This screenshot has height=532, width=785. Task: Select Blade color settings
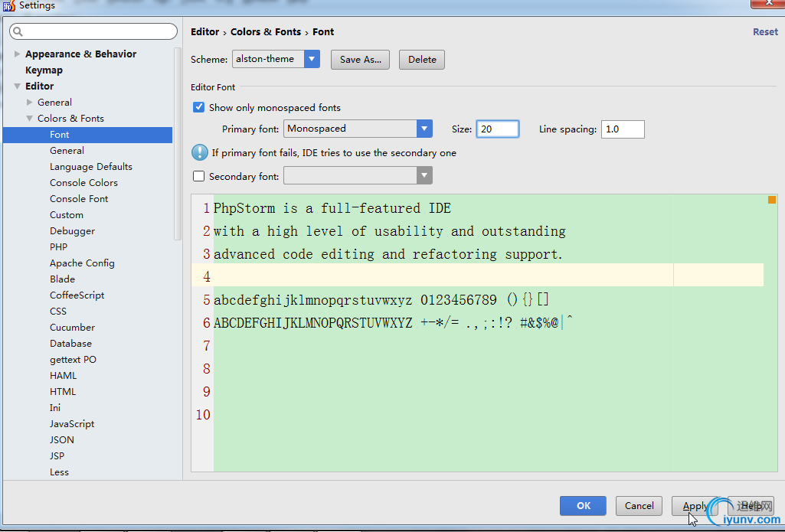[x=62, y=279]
